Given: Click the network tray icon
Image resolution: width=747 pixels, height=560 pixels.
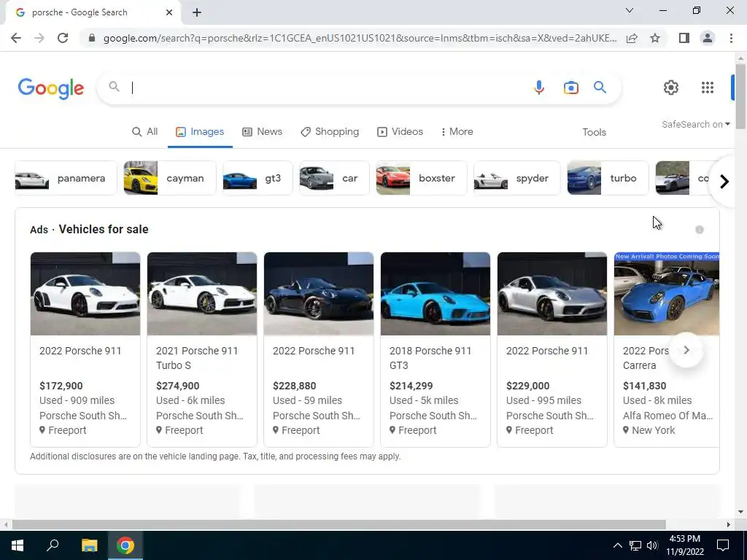Looking at the screenshot, I should [x=635, y=545].
